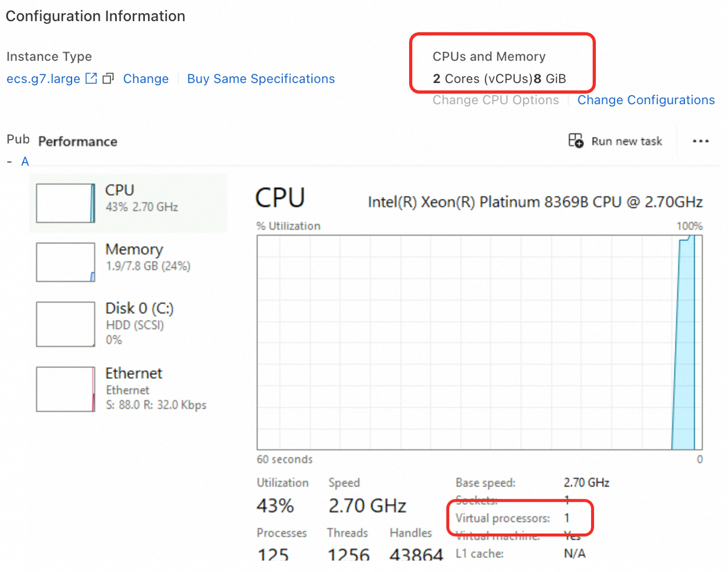Click the Intel Xeon Platinum 8369B CPU name
This screenshot has height=572, width=728.
point(535,202)
